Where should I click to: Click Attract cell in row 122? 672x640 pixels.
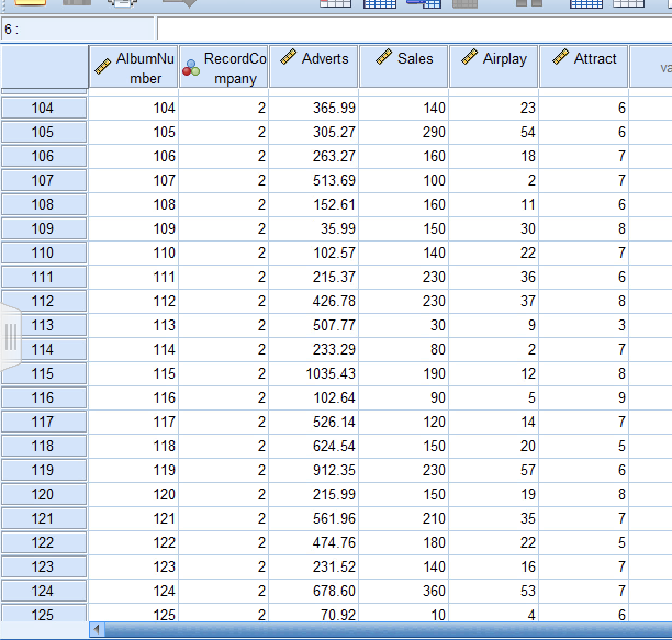point(584,542)
